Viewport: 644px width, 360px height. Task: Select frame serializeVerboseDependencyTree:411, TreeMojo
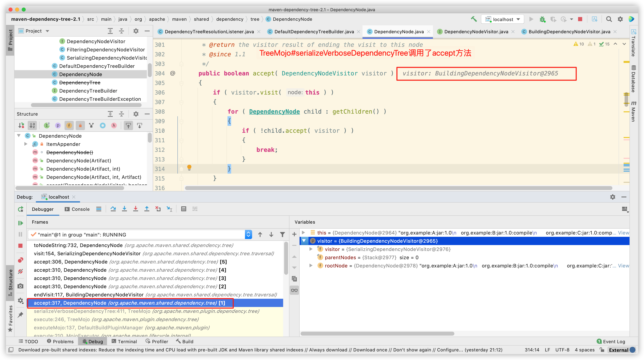coord(147,311)
